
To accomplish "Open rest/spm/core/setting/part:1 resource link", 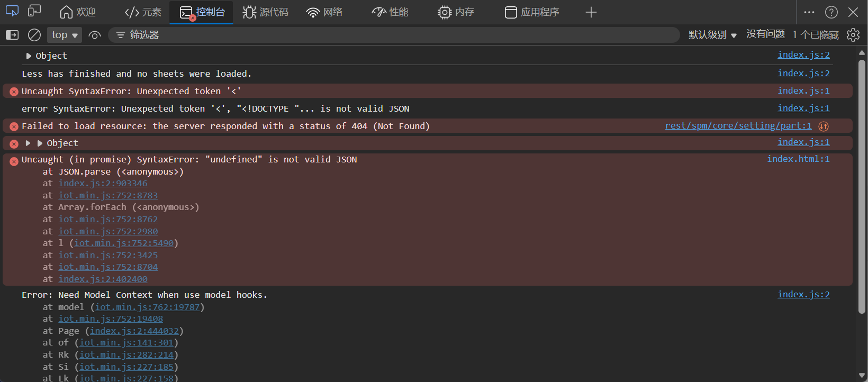I will (738, 126).
